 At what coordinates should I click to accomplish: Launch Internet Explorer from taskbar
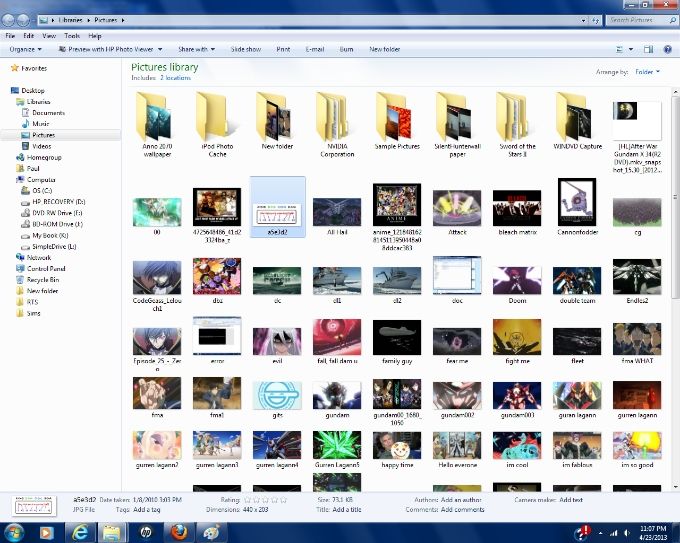pyautogui.click(x=80, y=533)
